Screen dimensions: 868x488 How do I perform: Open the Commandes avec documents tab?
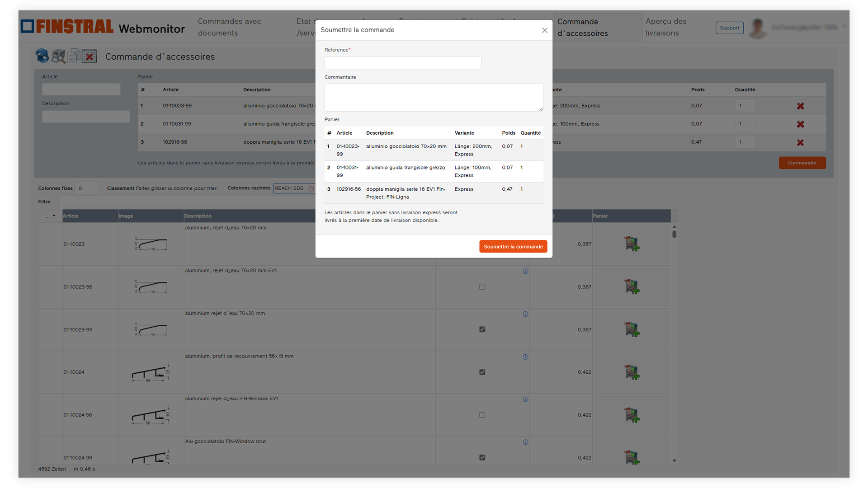click(229, 27)
